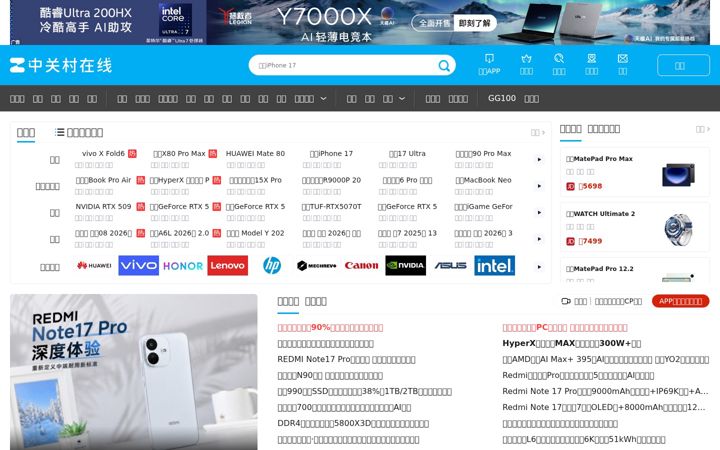This screenshot has width=720, height=450.
Task: Open the HUAWEI Mate 80 product link
Action: tap(255, 153)
